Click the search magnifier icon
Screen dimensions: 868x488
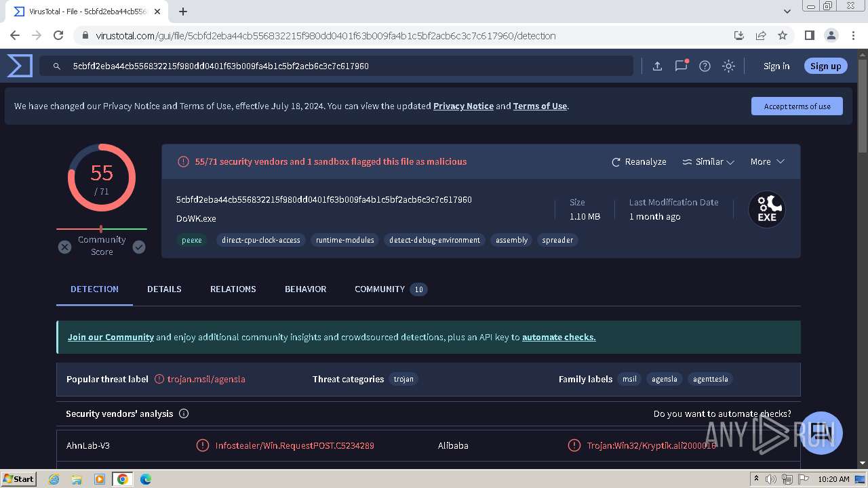click(x=57, y=66)
